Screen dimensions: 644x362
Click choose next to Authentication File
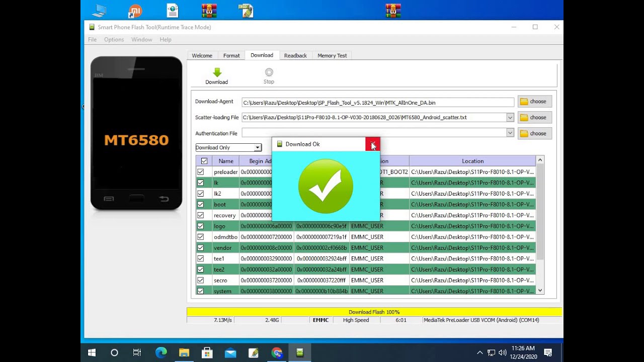[x=534, y=133]
